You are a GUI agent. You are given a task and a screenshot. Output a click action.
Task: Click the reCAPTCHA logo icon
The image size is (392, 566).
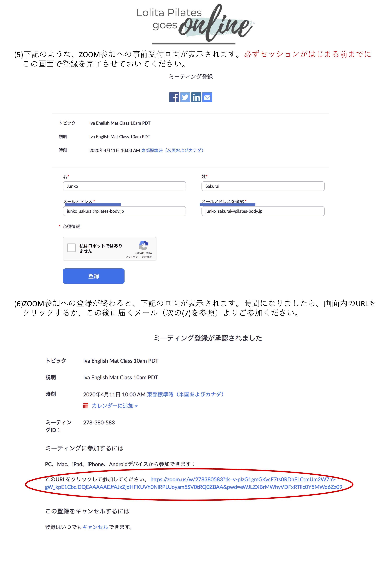tap(144, 245)
